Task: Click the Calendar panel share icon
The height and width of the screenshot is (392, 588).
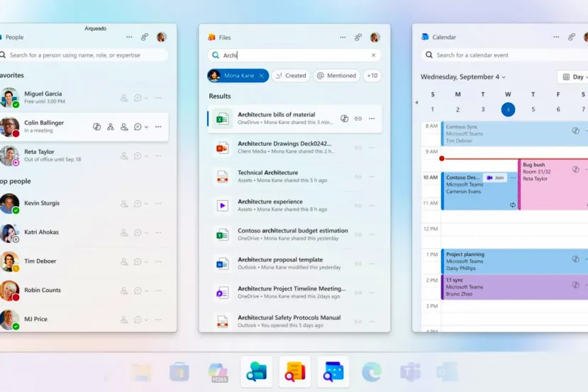Action: pyautogui.click(x=572, y=37)
